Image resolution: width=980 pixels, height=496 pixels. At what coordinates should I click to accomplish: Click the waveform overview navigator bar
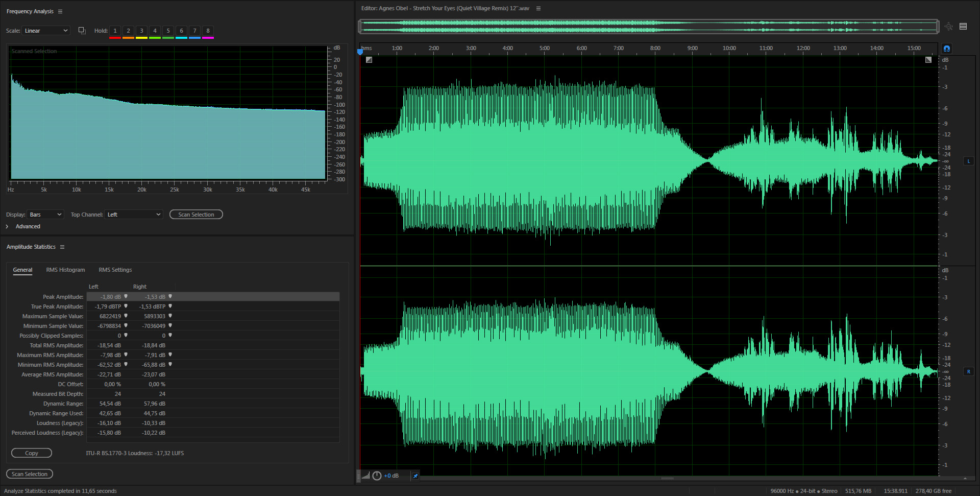coord(649,27)
